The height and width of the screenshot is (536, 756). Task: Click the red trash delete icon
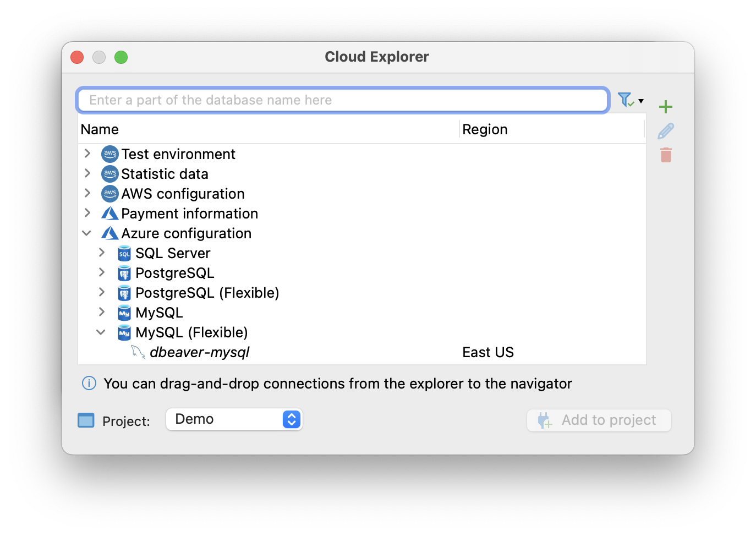[666, 155]
